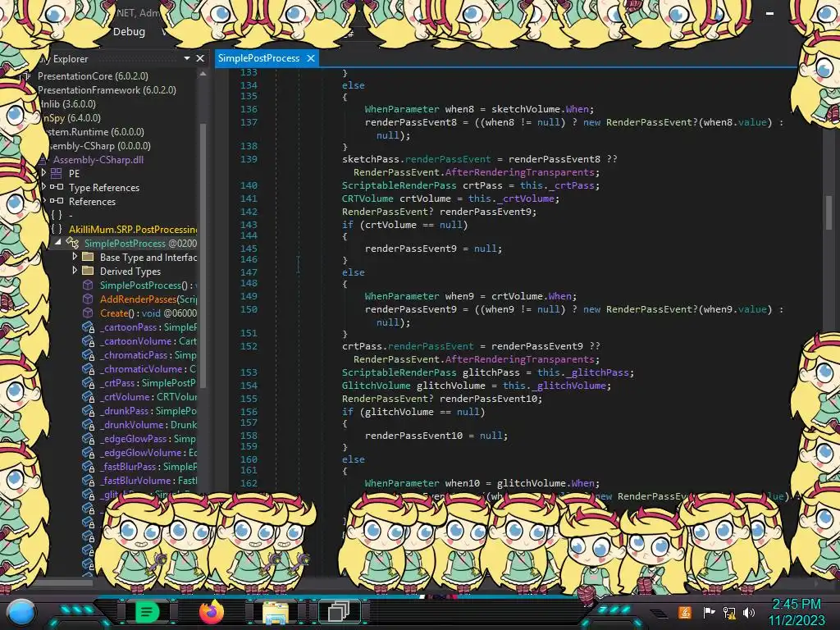Viewport: 840px width, 630px height.
Task: Click the _chromaticPass field icon
Action: point(89,355)
